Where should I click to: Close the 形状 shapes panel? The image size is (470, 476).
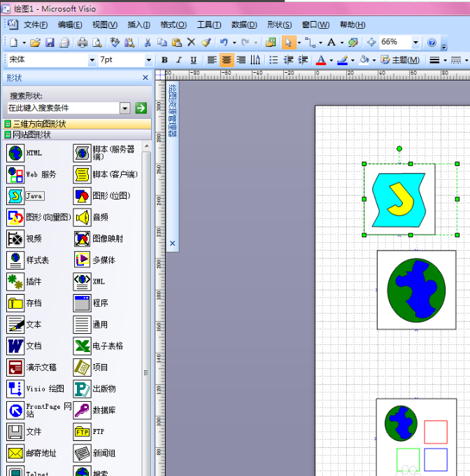pyautogui.click(x=145, y=78)
